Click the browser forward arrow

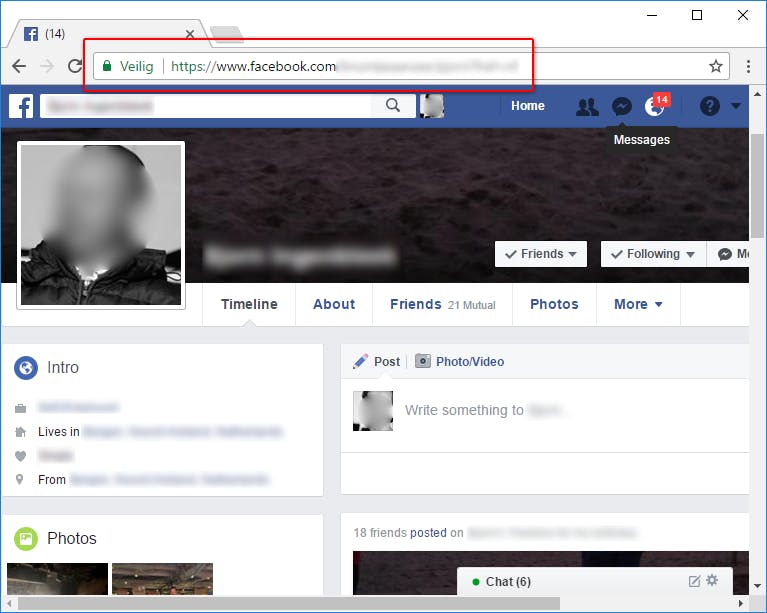click(47, 66)
